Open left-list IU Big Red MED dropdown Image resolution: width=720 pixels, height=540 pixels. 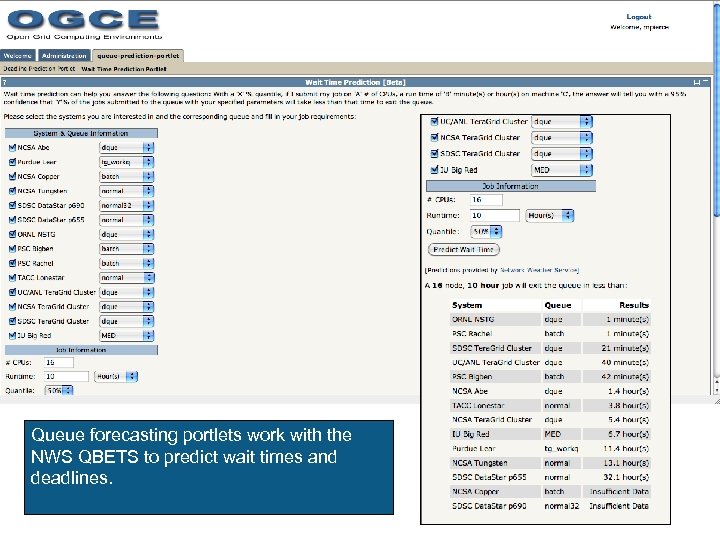(127, 335)
